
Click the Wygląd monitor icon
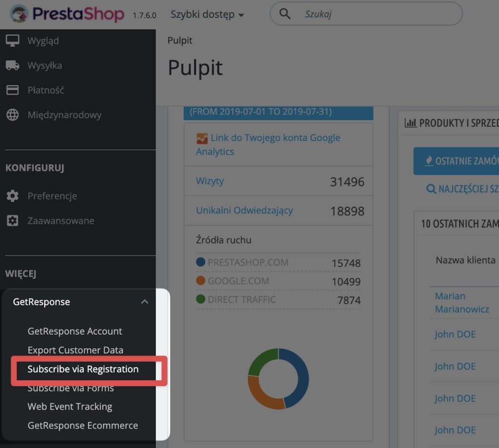[12, 41]
